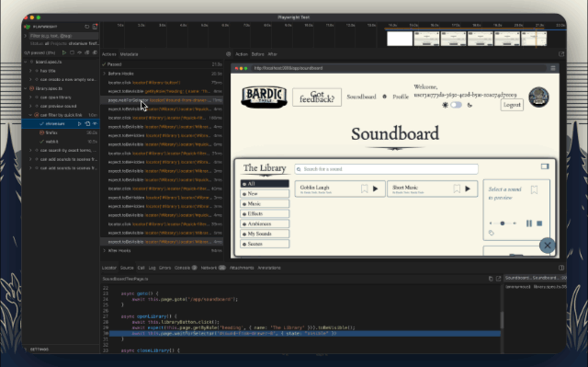Viewport: 588px width, 367px height.
Task: Run chromium test via its play icon
Action: [80, 124]
